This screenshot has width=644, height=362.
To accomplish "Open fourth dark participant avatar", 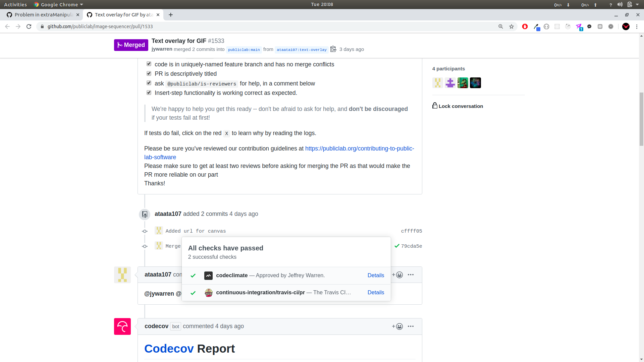I will tap(475, 83).
